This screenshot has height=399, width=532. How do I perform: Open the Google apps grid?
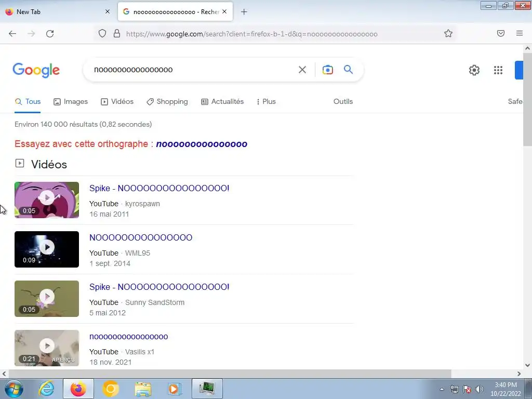(x=498, y=70)
